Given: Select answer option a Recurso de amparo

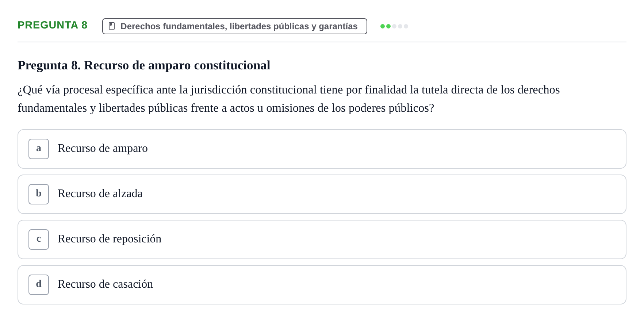Looking at the screenshot, I should [x=322, y=149].
